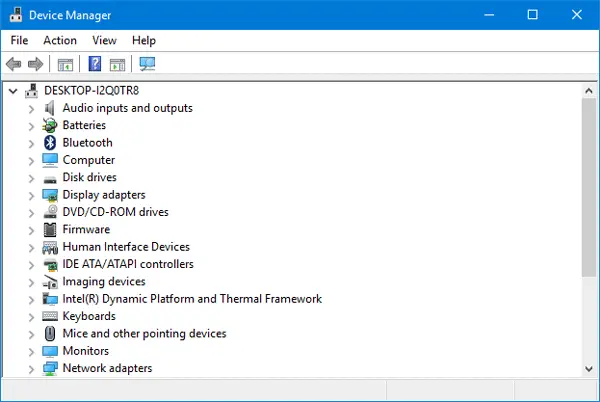Click the Firmware chip icon
This screenshot has width=600, height=402.
coord(50,229)
